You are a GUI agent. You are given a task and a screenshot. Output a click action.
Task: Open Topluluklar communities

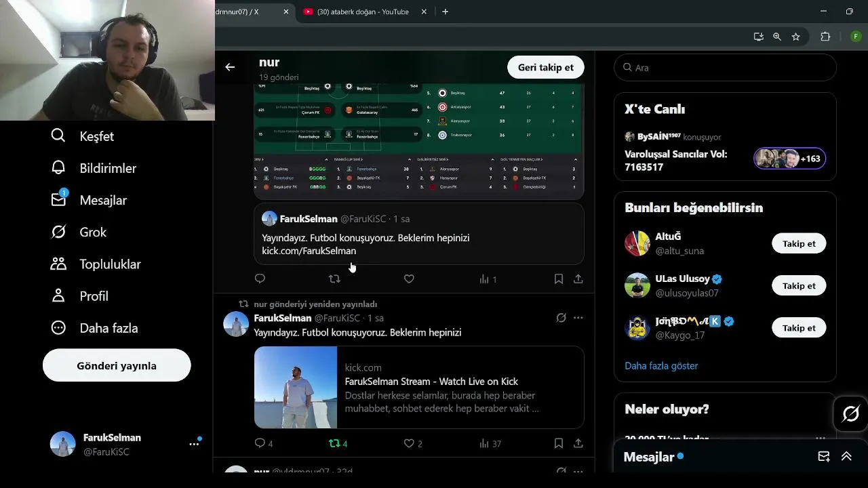[96, 264]
